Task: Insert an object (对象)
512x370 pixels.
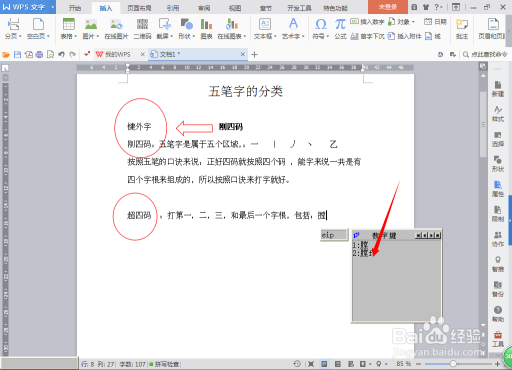Action: coord(401,22)
